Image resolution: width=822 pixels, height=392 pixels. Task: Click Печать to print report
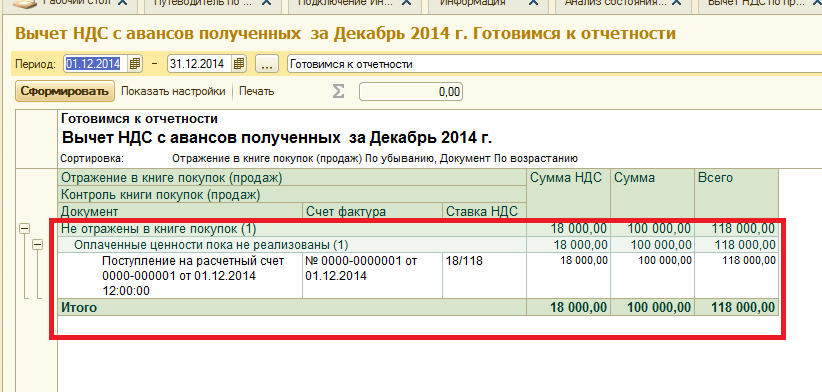[256, 91]
